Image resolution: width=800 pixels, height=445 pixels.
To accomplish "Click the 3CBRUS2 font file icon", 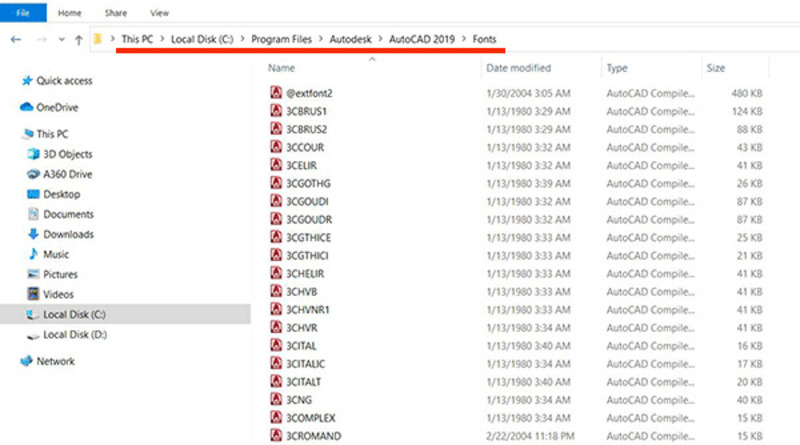I will click(x=276, y=128).
